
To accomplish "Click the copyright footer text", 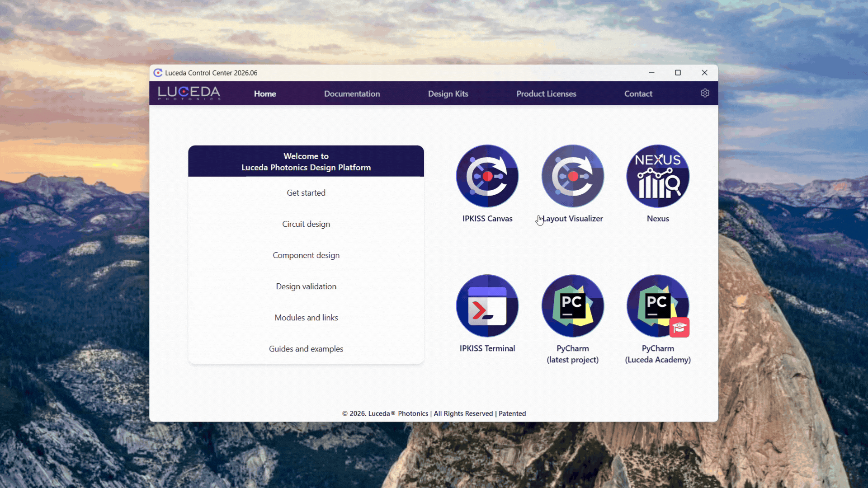I will [434, 413].
